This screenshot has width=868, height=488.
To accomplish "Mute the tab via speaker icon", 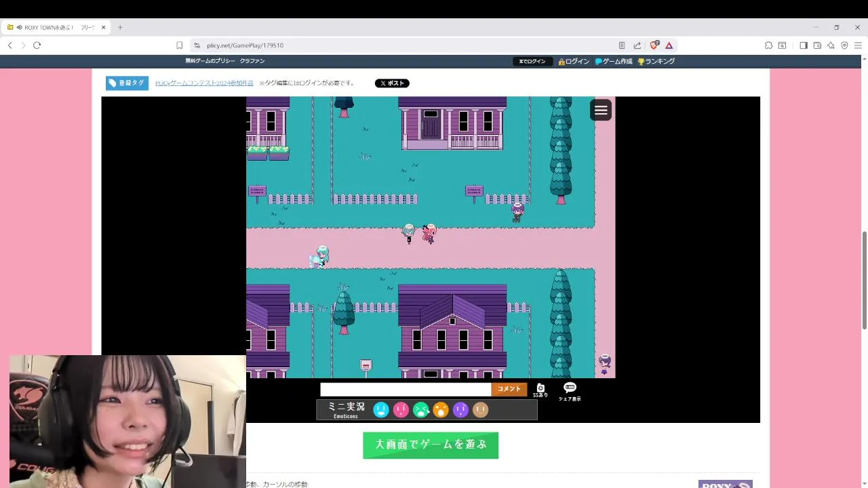I will (x=20, y=28).
